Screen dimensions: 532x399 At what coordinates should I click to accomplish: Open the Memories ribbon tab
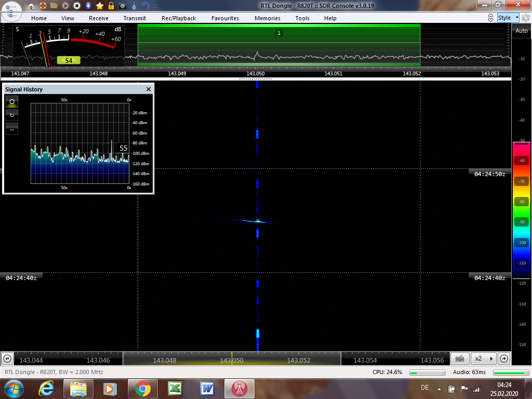(268, 18)
